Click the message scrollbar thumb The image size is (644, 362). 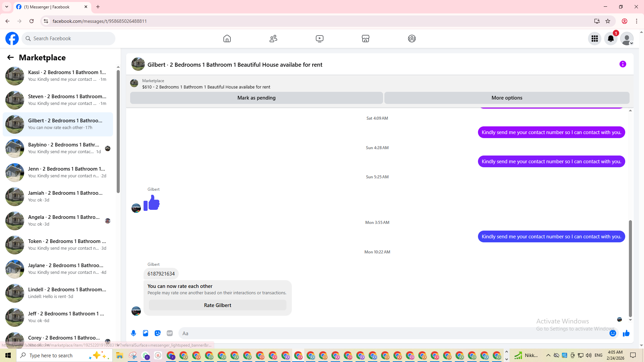[630, 268]
